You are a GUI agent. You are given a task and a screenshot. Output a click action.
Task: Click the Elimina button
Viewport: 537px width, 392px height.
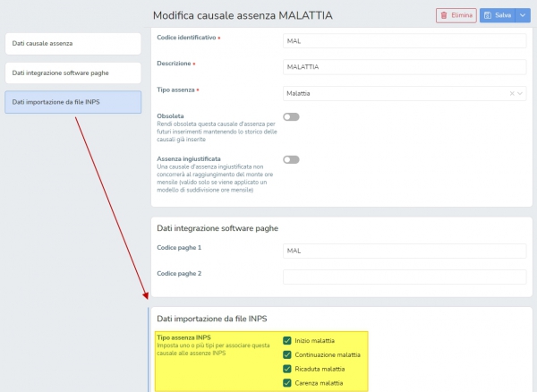(456, 15)
